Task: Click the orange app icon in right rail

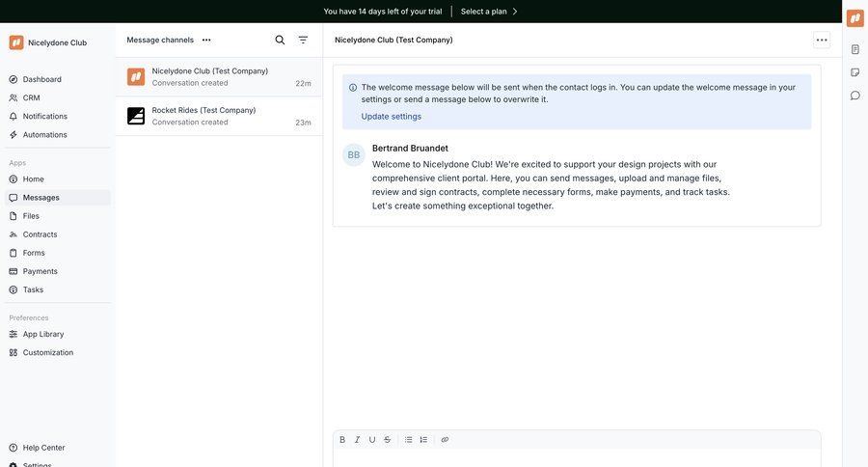Action: click(x=855, y=18)
